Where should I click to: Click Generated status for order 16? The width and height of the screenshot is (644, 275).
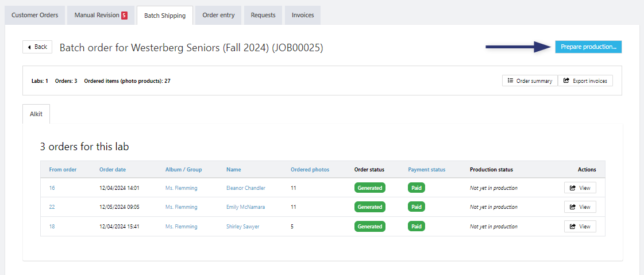[x=369, y=188]
